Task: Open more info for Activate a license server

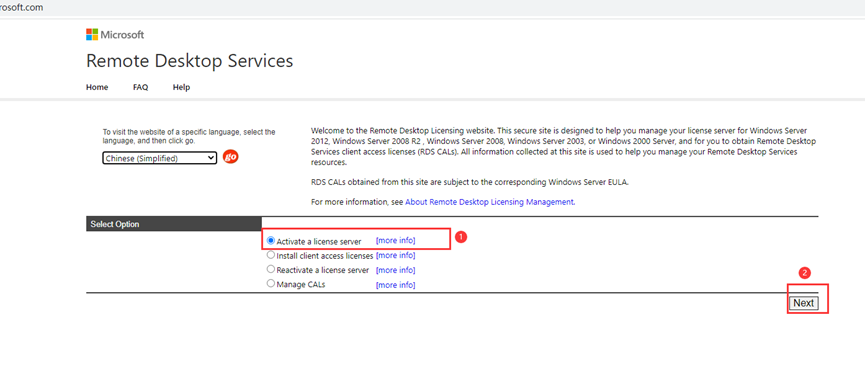Action: coord(395,241)
